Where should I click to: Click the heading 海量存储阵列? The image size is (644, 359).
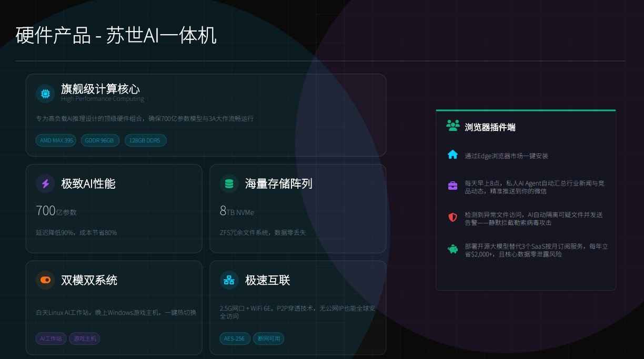[279, 183]
